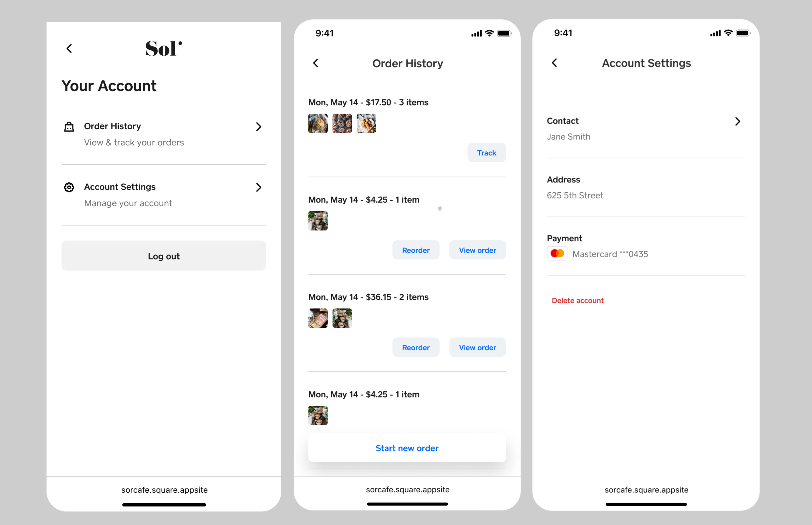Click Log out button

(163, 257)
